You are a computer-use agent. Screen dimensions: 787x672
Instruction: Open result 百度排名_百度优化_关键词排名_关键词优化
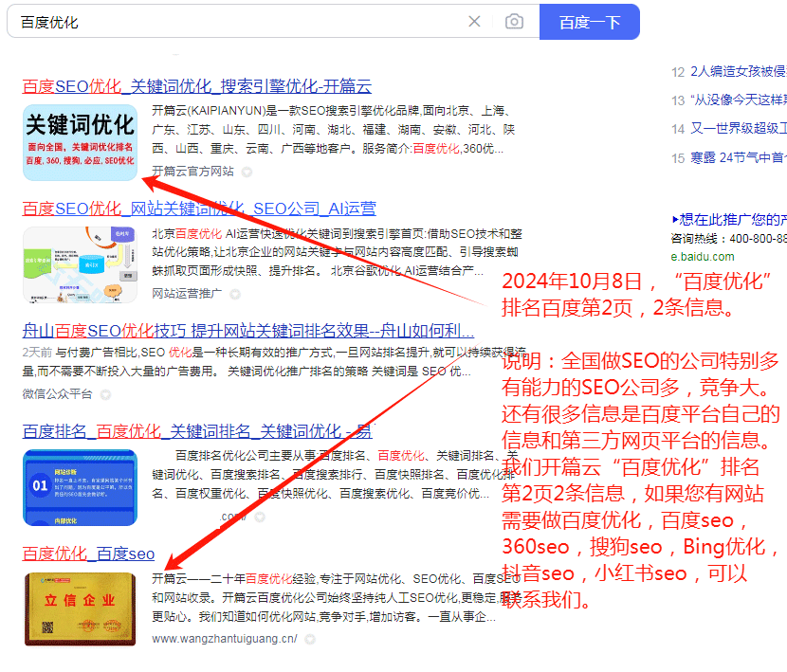tap(197, 431)
